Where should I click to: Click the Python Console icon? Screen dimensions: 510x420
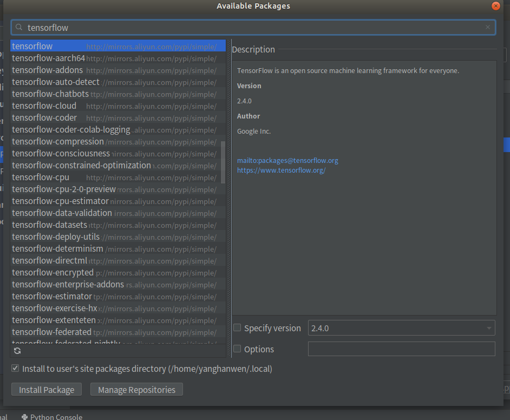(24, 417)
